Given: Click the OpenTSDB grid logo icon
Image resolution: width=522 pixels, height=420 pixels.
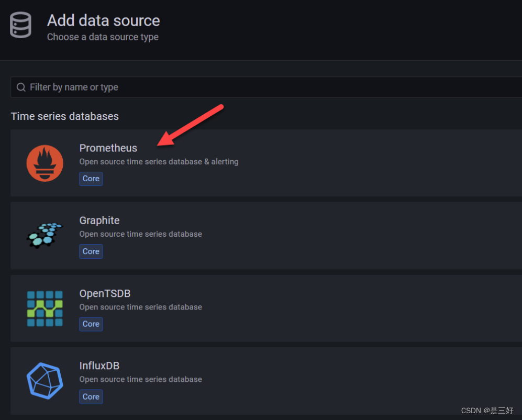Looking at the screenshot, I should pyautogui.click(x=45, y=308).
